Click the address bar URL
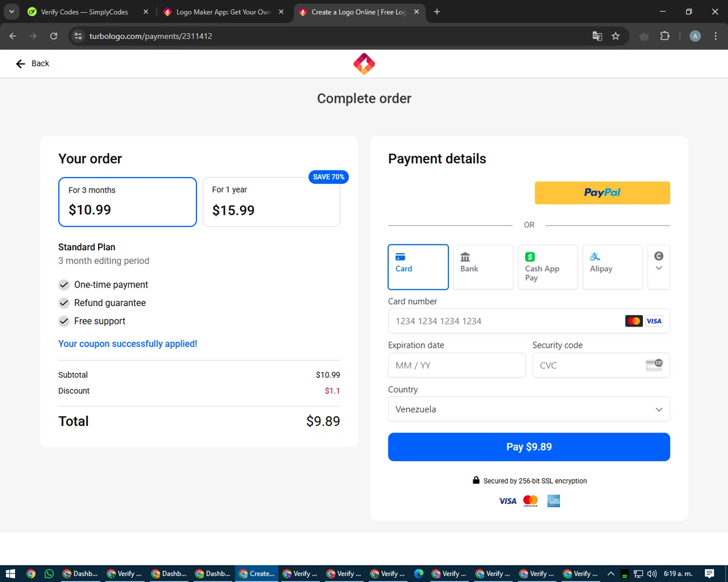Screen dimensions: 728x582 (150, 36)
